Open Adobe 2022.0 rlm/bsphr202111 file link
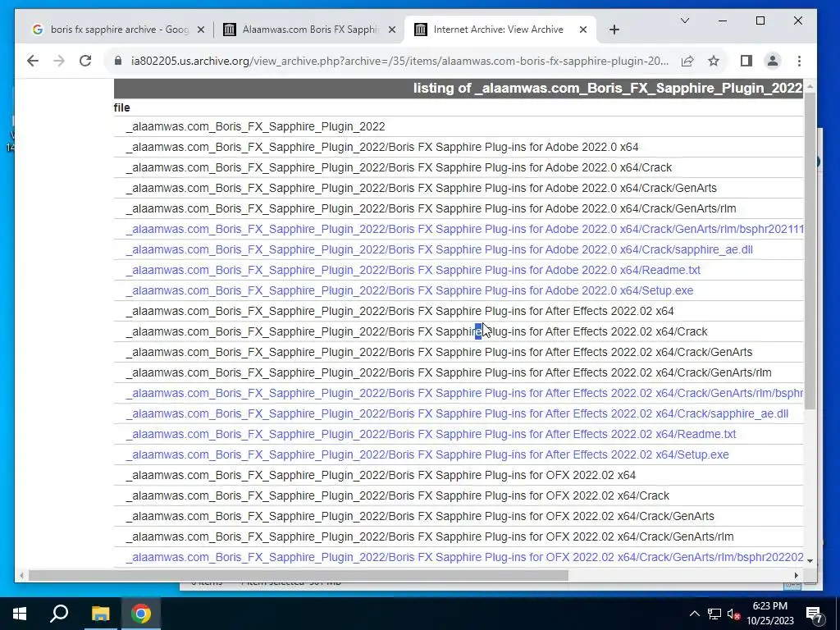The image size is (840, 630). 464,230
